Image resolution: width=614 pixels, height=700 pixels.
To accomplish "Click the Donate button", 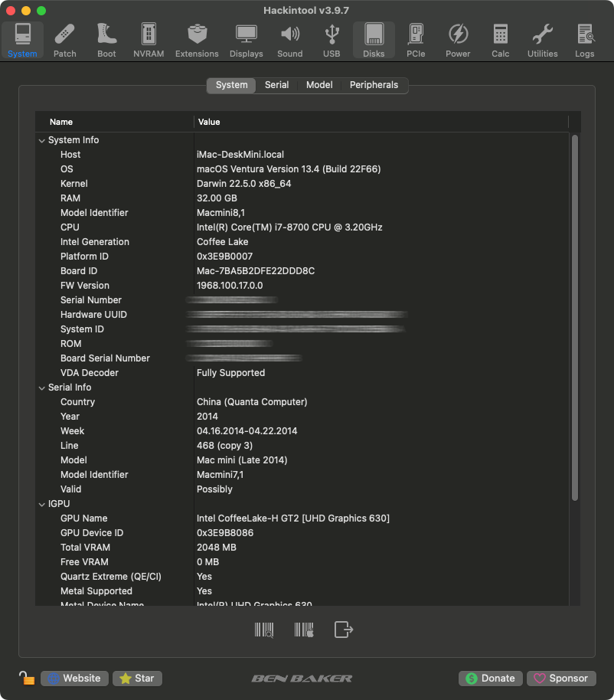I will 491,678.
